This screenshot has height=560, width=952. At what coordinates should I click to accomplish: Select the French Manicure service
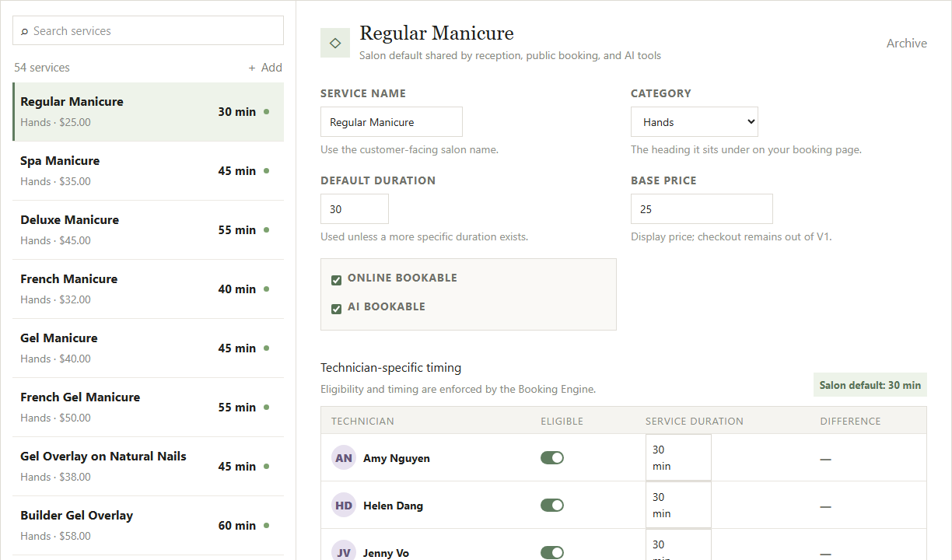[148, 289]
